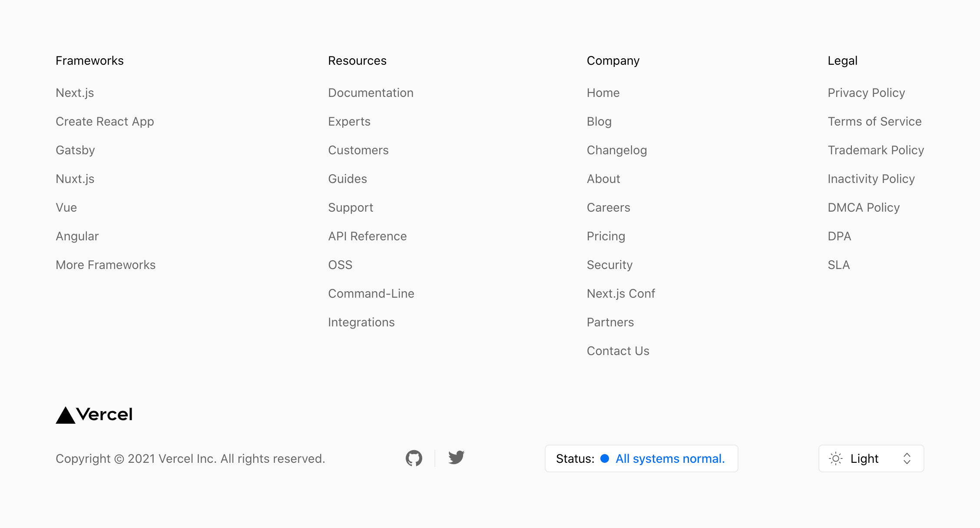Visit the Privacy Policy page
The image size is (980, 528).
pyautogui.click(x=866, y=93)
